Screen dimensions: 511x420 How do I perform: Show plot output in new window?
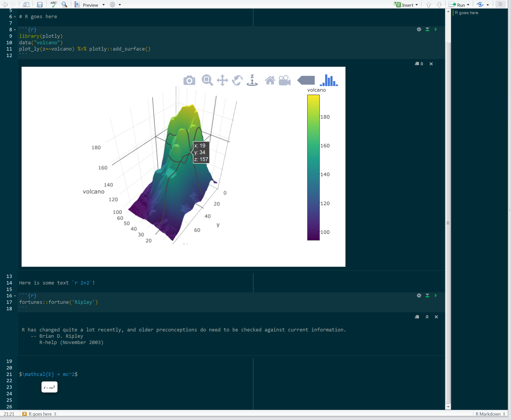point(417,64)
